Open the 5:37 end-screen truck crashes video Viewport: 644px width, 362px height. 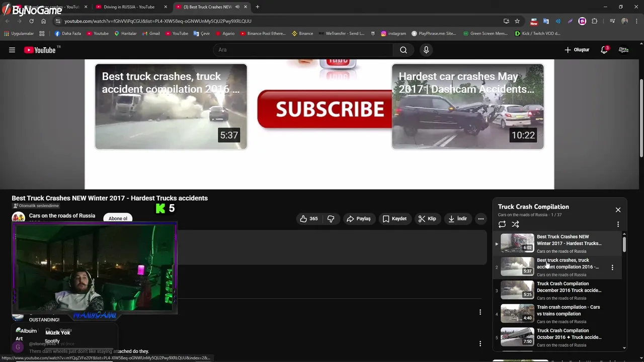[171, 107]
